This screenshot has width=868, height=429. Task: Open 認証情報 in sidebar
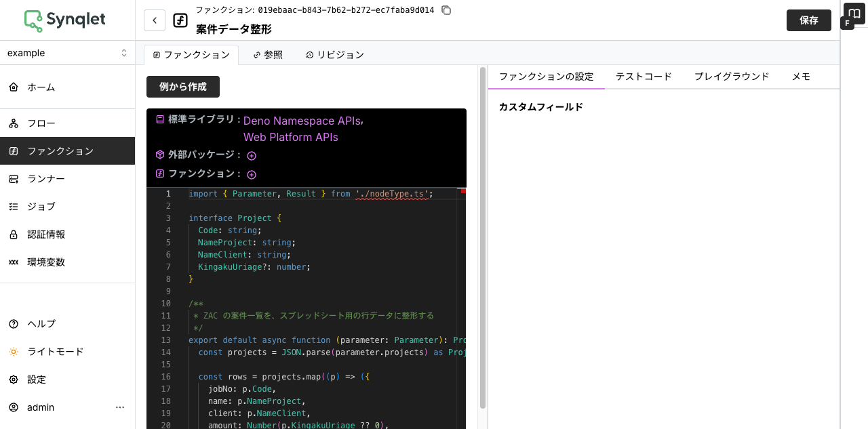(67, 234)
